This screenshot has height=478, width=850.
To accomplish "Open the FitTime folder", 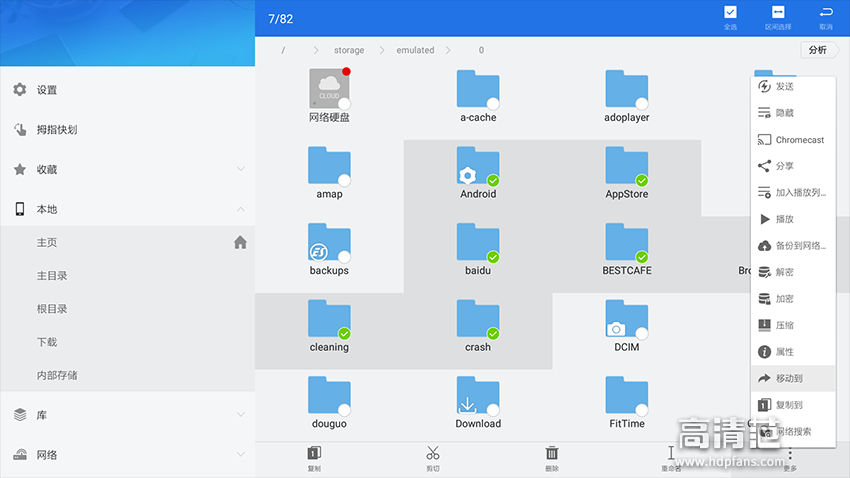I will (x=627, y=402).
